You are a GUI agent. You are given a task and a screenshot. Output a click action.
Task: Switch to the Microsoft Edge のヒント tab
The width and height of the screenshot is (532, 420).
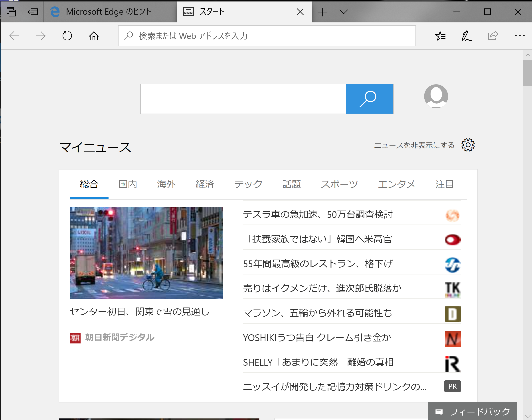point(108,12)
